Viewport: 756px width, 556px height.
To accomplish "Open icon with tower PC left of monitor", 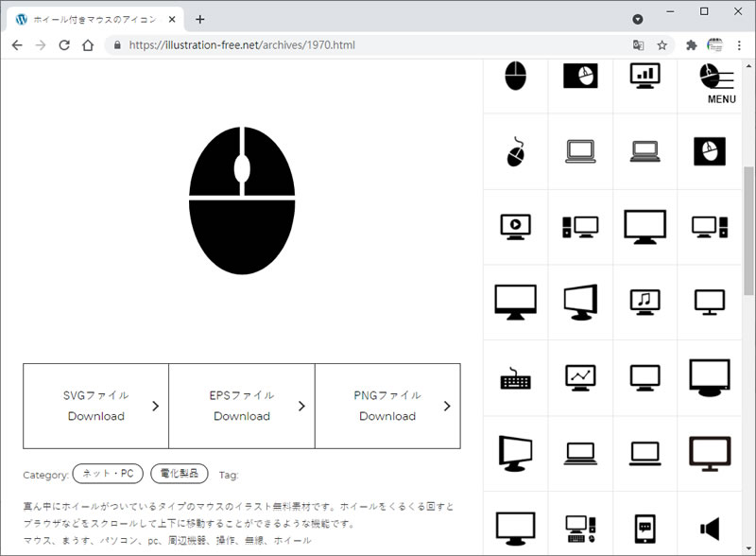I will click(580, 227).
